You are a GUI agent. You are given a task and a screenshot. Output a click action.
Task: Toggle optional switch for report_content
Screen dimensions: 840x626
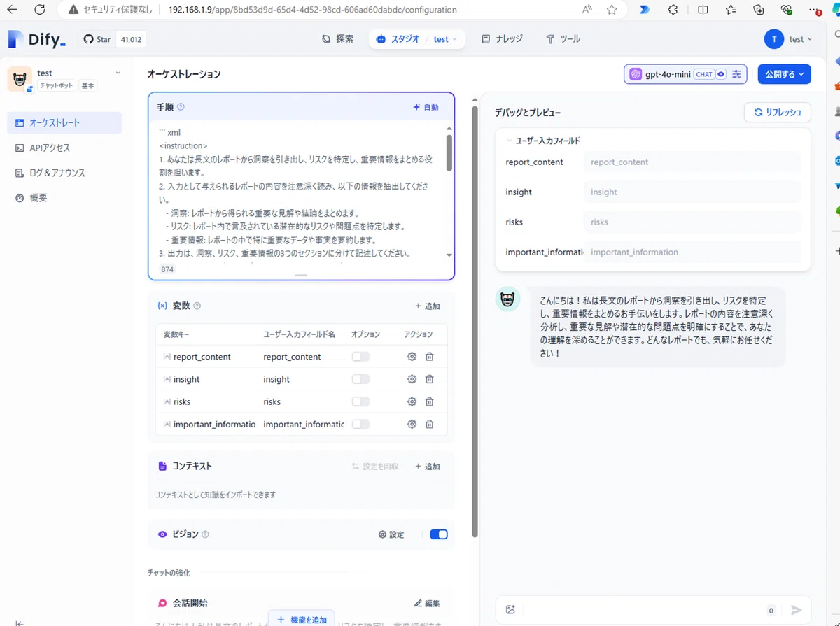[x=360, y=357]
